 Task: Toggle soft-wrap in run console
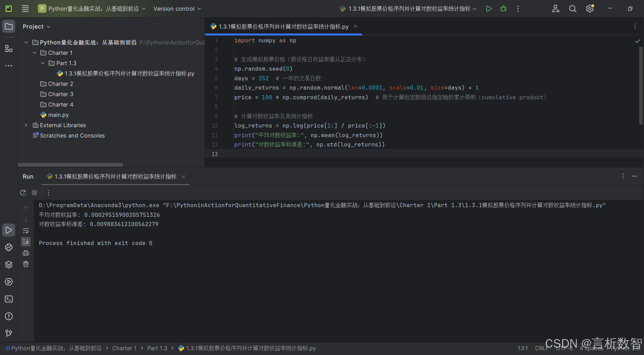26,231
